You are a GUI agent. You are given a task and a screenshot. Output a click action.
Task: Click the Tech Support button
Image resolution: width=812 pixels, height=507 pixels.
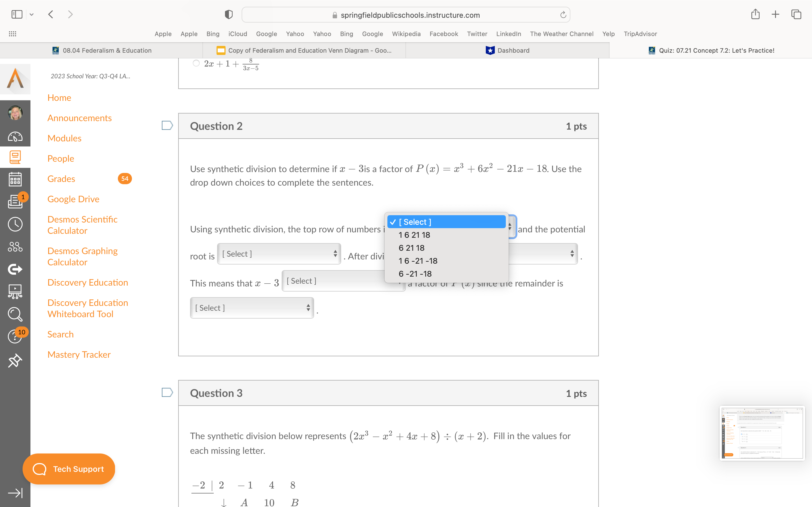click(70, 469)
